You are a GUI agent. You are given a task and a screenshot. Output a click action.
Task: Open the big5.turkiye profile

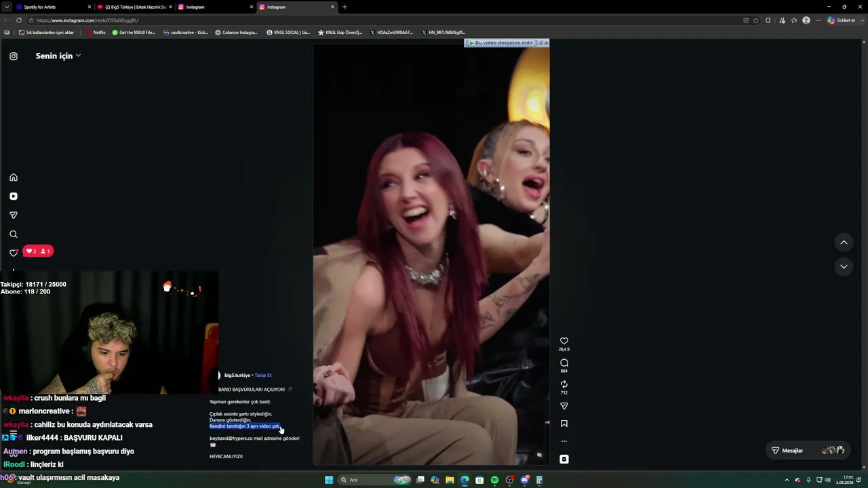click(237, 375)
